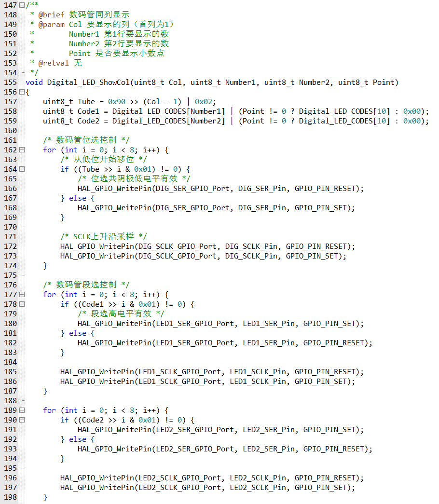Screen dimensions: 439x504
Task: Click the @retval tag on line 153
Action: click(54, 63)
